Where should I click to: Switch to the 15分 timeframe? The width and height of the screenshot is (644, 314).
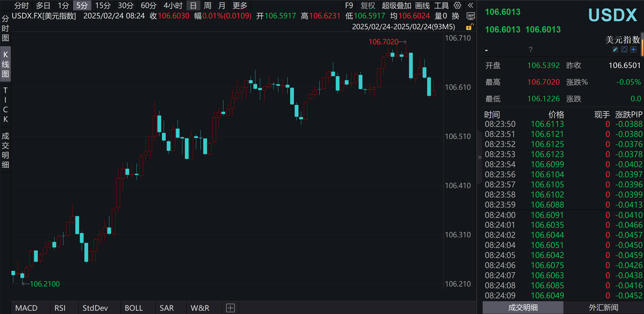click(x=103, y=5)
